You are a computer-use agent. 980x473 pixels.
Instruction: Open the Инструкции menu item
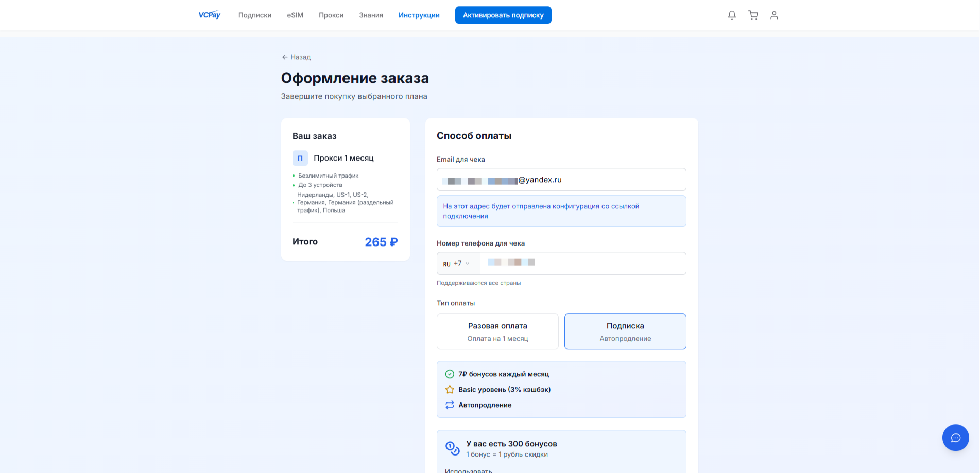[x=419, y=15]
